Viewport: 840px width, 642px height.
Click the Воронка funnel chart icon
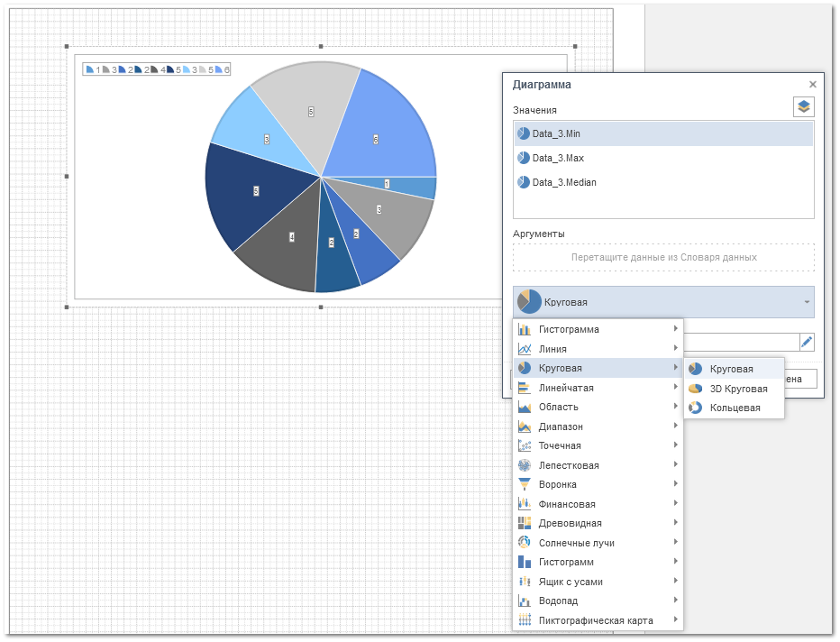tap(525, 484)
